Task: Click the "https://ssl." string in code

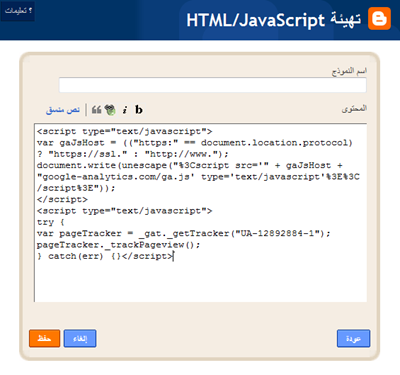Action: point(88,154)
